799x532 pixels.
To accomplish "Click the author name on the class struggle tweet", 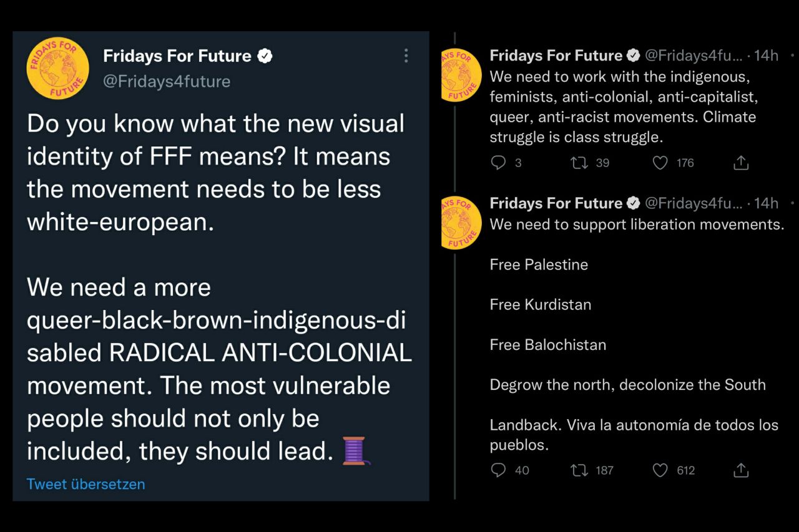I will coord(556,56).
